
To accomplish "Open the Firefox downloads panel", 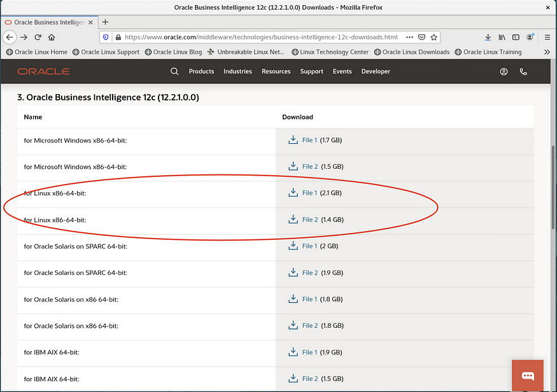I will pyautogui.click(x=488, y=38).
